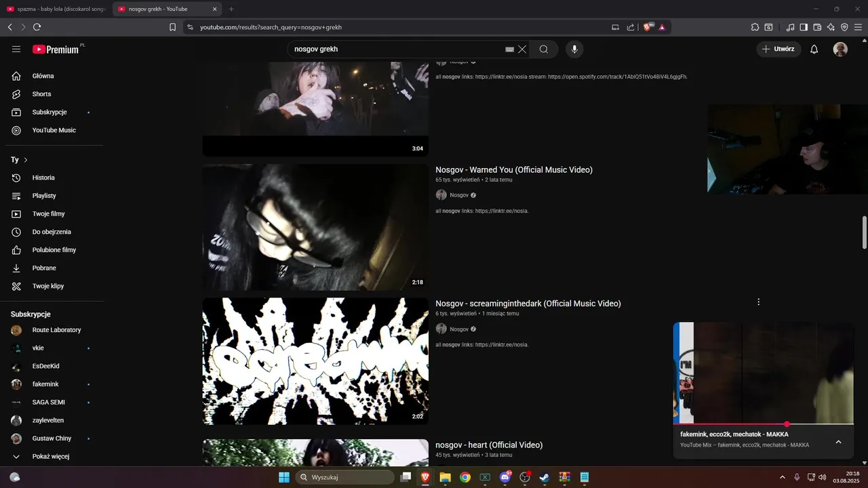Open YouTube Music in the sidebar
This screenshot has width=868, height=488.
tap(54, 130)
